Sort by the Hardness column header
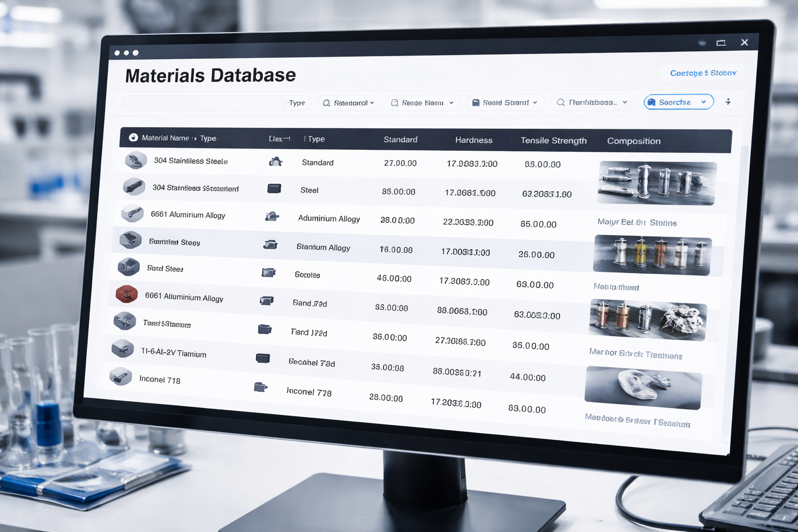 click(473, 140)
